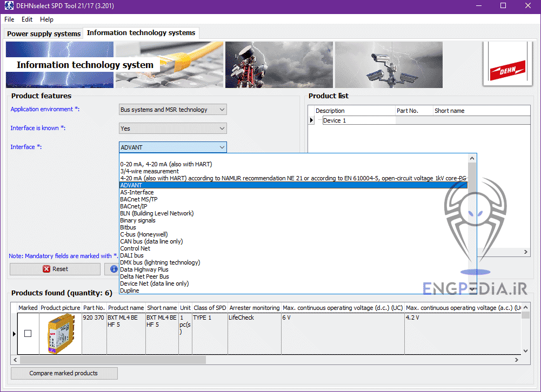The image size is (541, 392).
Task: Select Information technology systems tab
Action: click(141, 33)
